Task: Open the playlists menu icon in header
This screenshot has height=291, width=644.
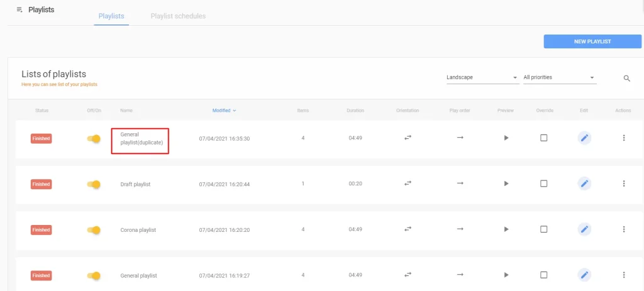Action: click(x=19, y=9)
